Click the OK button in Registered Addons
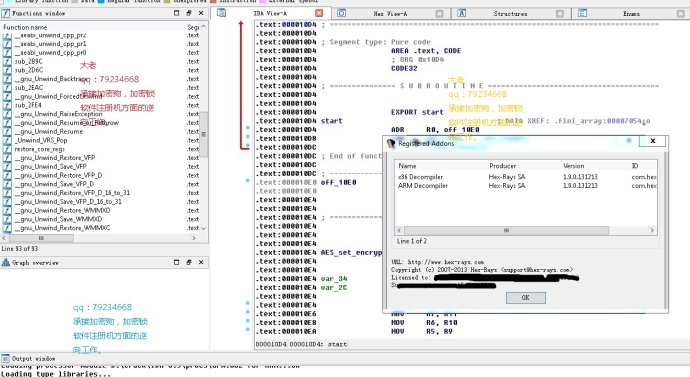This screenshot has width=690, height=377. pyautogui.click(x=525, y=298)
